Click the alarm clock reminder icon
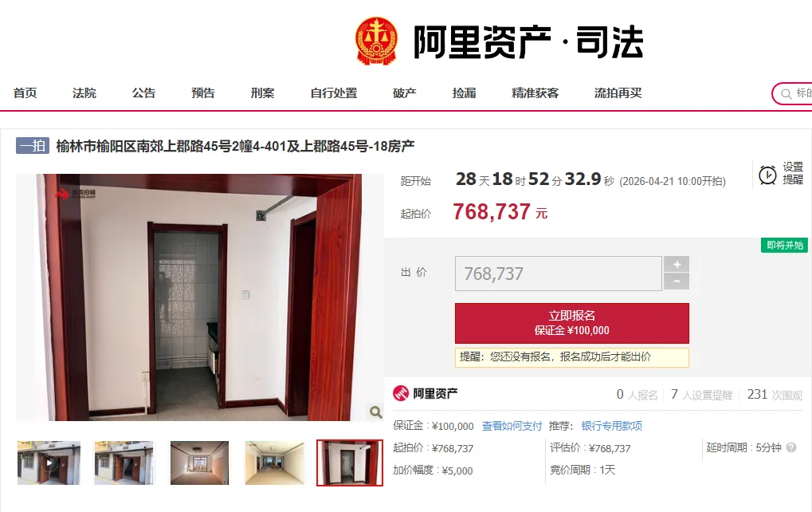 coord(767,175)
